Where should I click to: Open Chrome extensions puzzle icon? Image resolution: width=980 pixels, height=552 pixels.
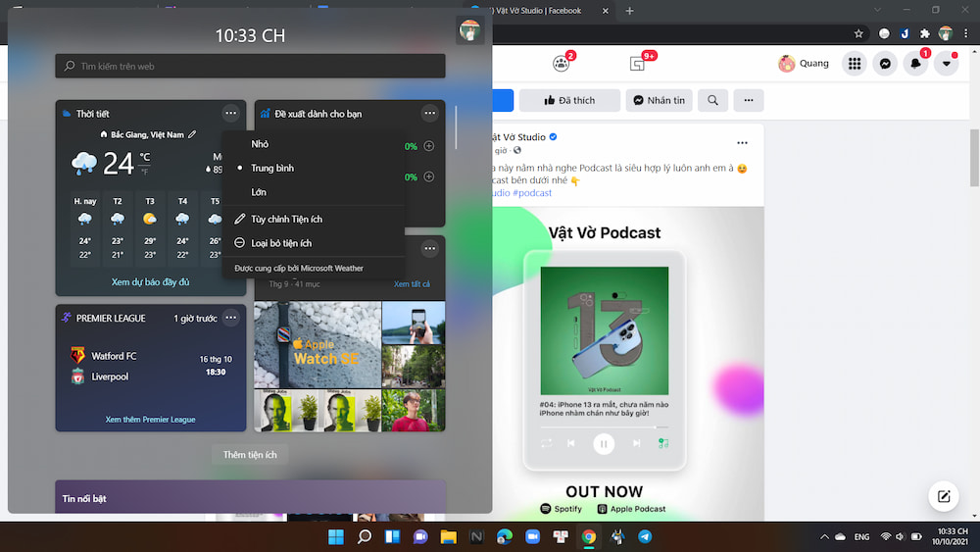(924, 33)
